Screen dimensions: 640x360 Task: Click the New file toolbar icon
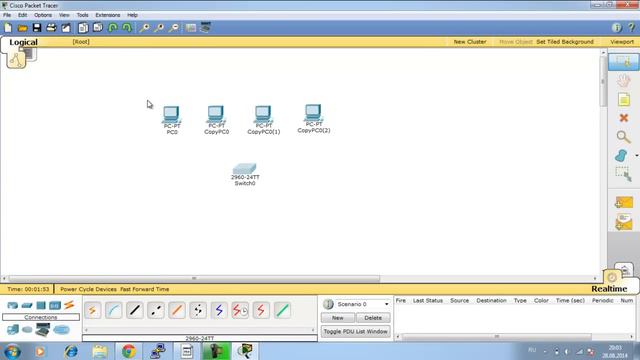click(8, 28)
